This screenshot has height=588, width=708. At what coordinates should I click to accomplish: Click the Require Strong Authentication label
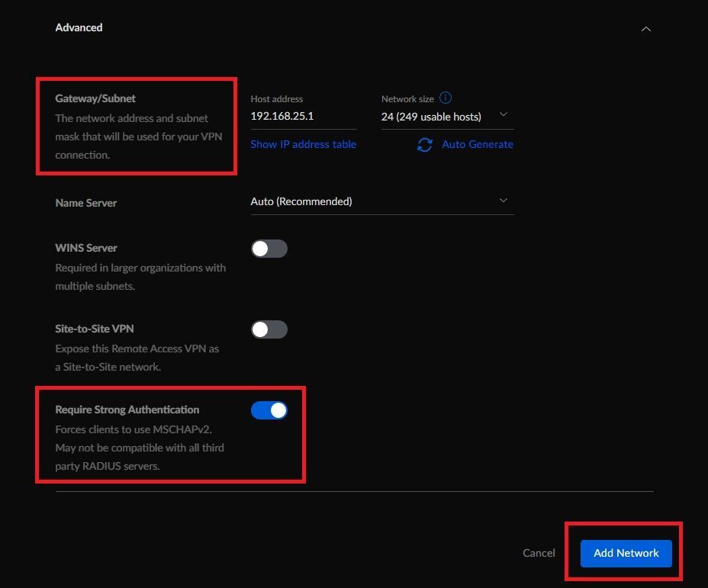127,410
